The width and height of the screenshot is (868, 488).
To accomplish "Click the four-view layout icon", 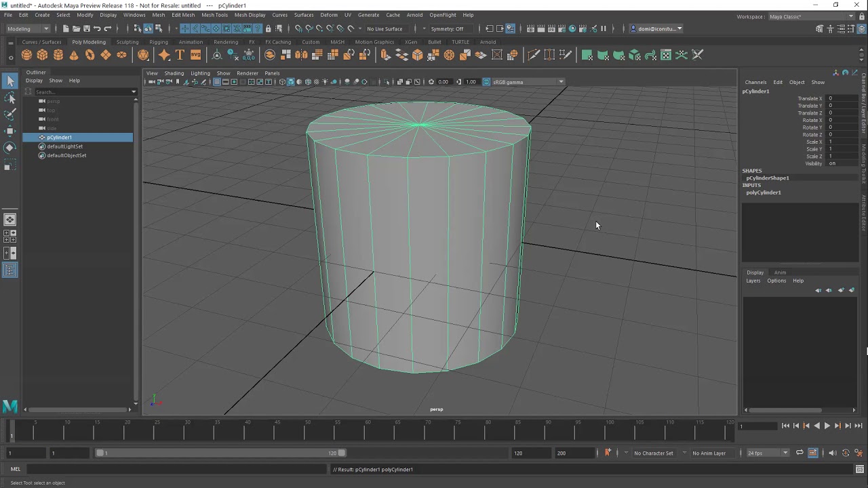I will pyautogui.click(x=9, y=236).
